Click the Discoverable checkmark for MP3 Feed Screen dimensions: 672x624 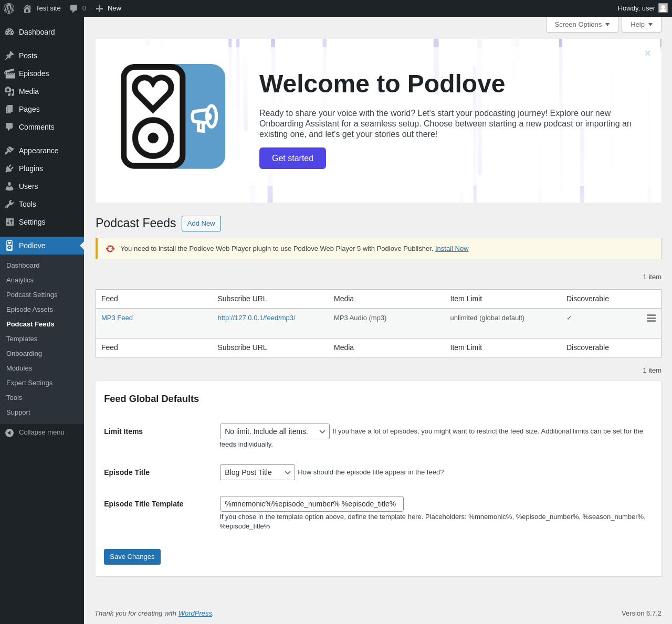(x=569, y=318)
